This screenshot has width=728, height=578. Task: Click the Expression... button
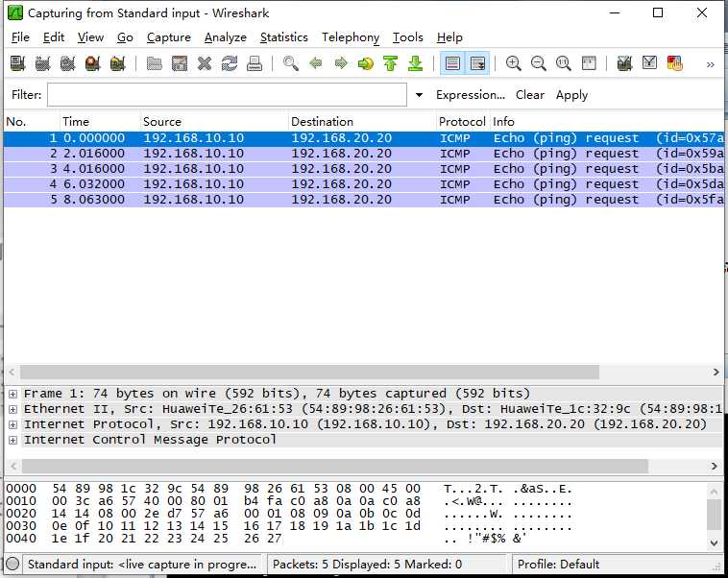[471, 95]
